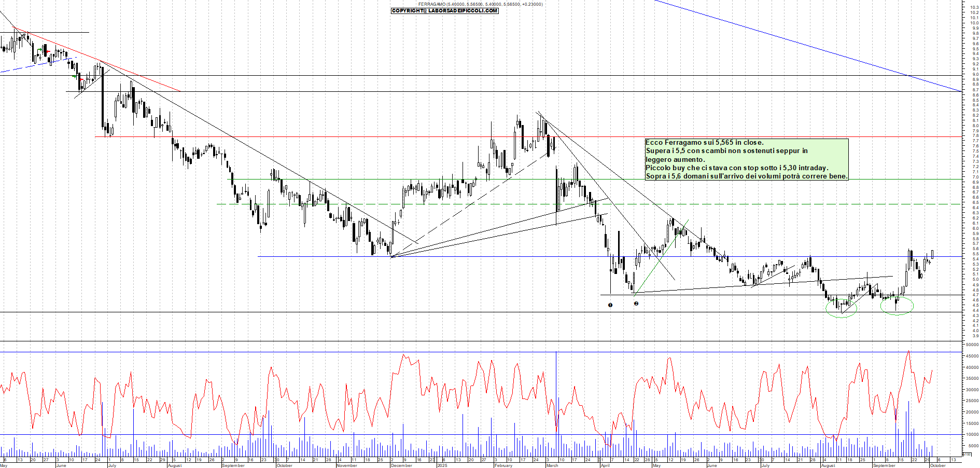Select the green annotation text box

click(x=746, y=159)
